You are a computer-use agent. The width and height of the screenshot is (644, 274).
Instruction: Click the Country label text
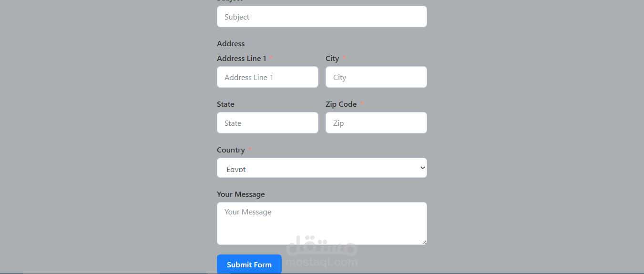pos(231,150)
